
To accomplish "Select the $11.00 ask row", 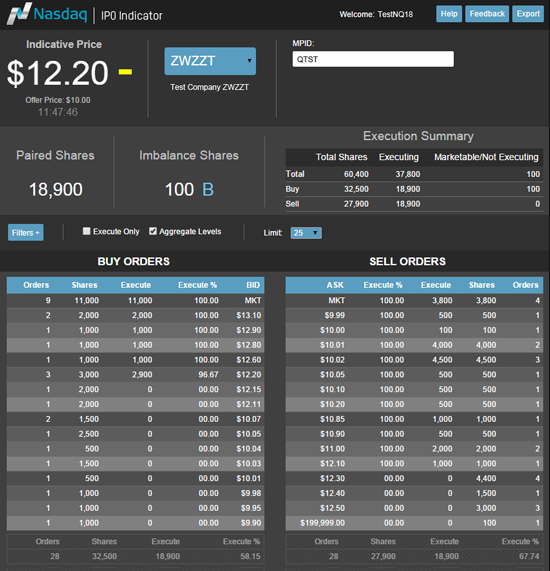I will click(414, 449).
